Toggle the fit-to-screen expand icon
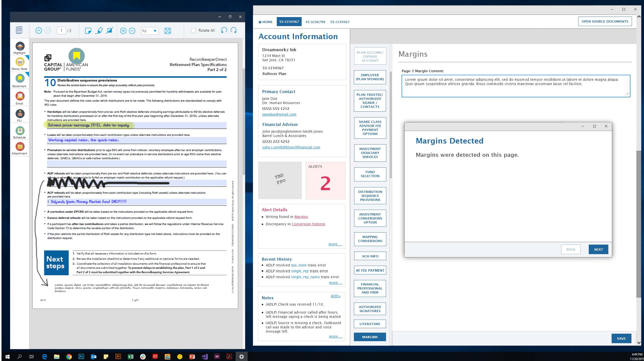The image size is (644, 361). 168,31
